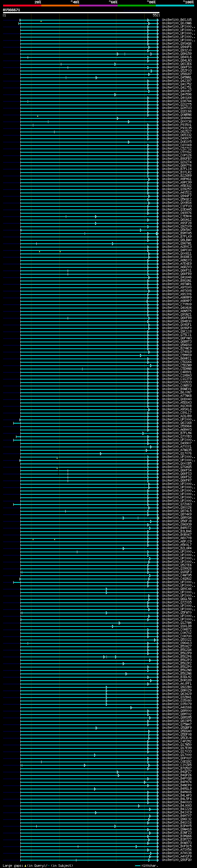This screenshot has height=868, width=197.
Task: Click the orange ~40% identity color segment
Action: (60, 6)
